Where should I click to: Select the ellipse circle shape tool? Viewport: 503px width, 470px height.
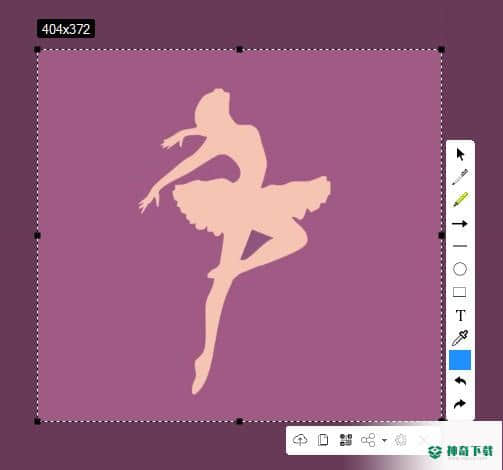pyautogui.click(x=460, y=269)
